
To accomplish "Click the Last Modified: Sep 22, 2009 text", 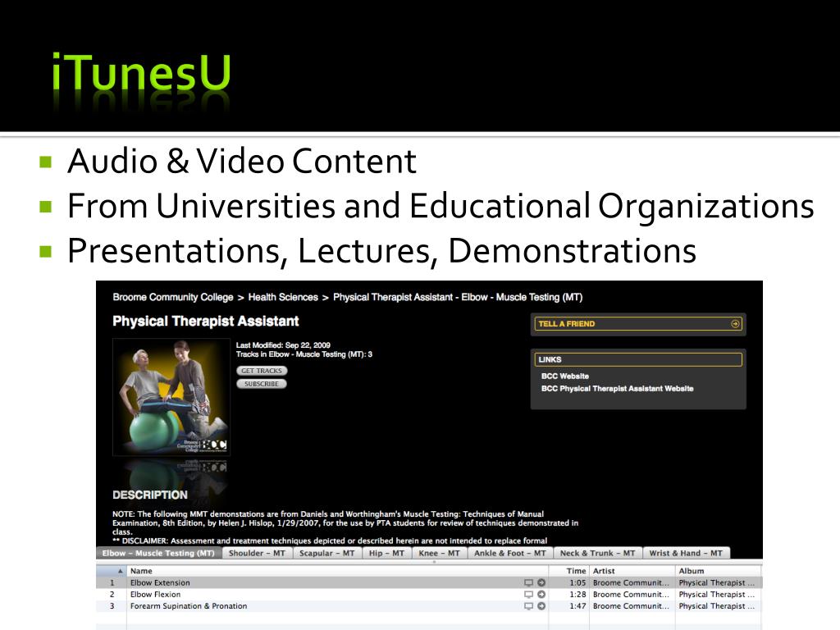I will [x=283, y=345].
